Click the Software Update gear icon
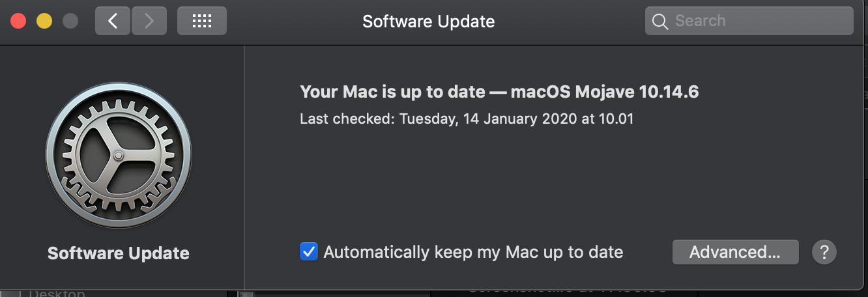Image resolution: width=868 pixels, height=297 pixels. (x=119, y=155)
